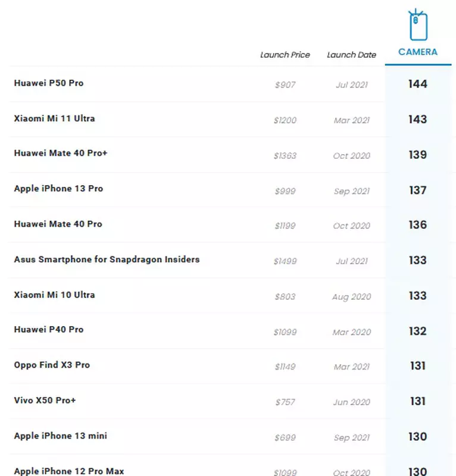Open Huawei Mate 40 Pro link
The image size is (456, 476).
pyautogui.click(x=58, y=224)
